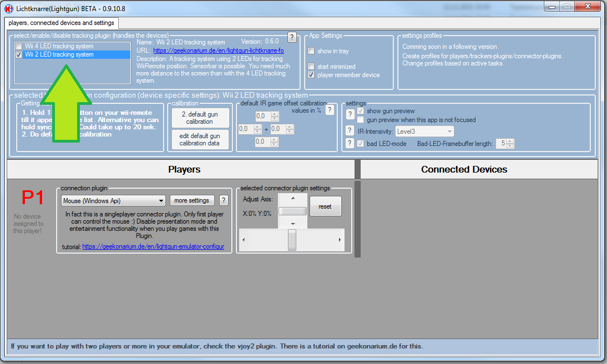Uncheck Wii 2 LED tracking system
This screenshot has width=607, height=364.
[x=18, y=54]
